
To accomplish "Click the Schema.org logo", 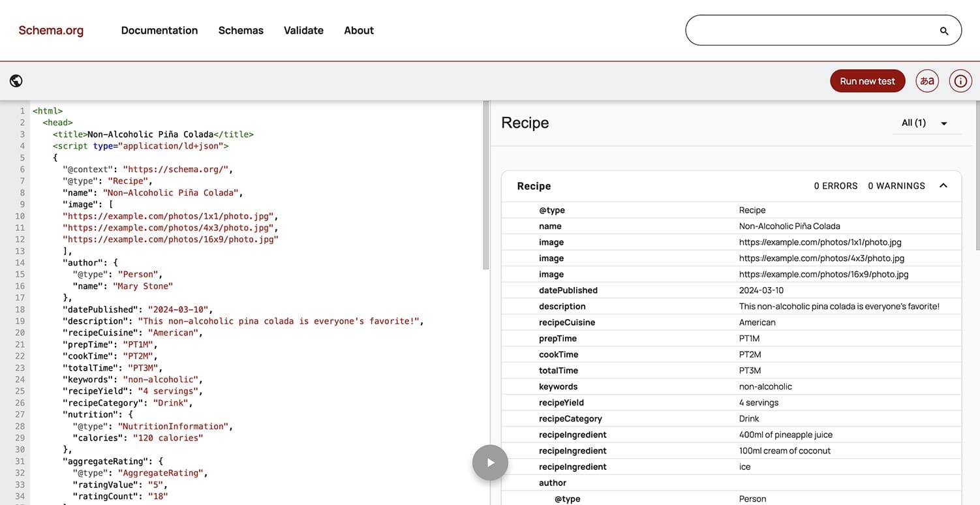I will pos(50,30).
